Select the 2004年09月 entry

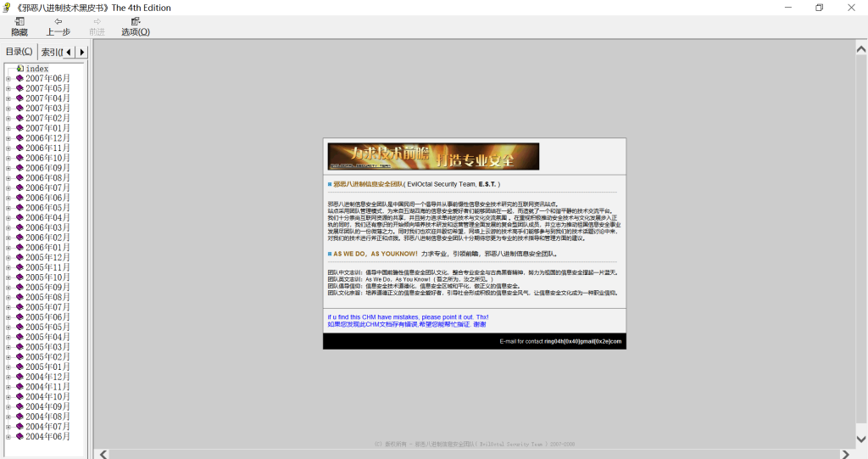(x=47, y=407)
